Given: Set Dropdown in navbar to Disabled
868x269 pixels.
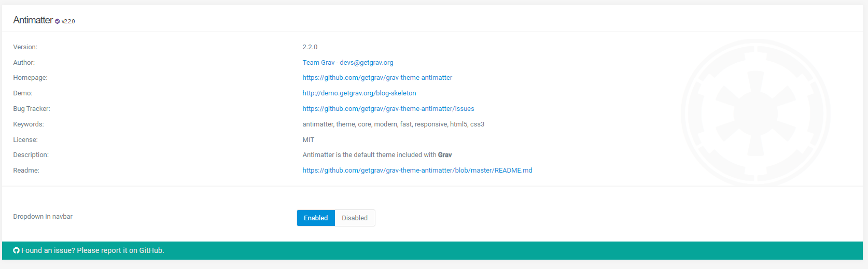Looking at the screenshot, I should [355, 218].
